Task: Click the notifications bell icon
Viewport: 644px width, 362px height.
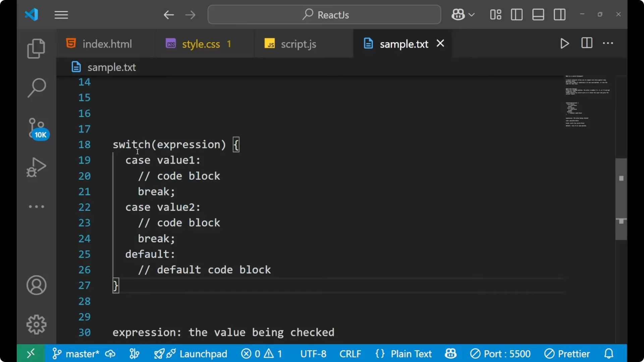Action: [x=608, y=353]
